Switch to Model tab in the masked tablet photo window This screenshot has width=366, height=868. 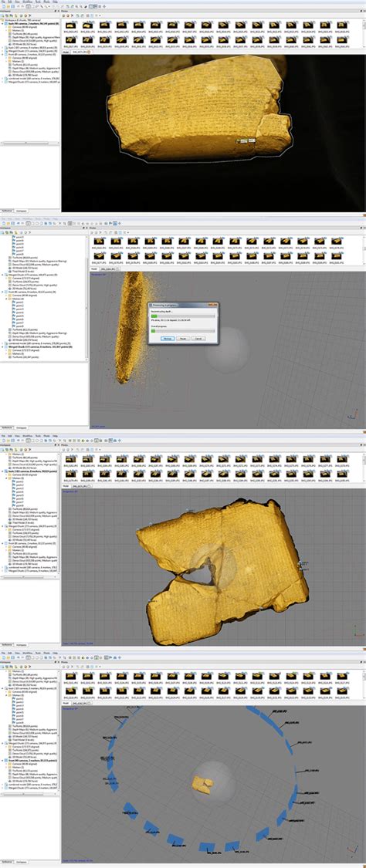click(x=66, y=52)
